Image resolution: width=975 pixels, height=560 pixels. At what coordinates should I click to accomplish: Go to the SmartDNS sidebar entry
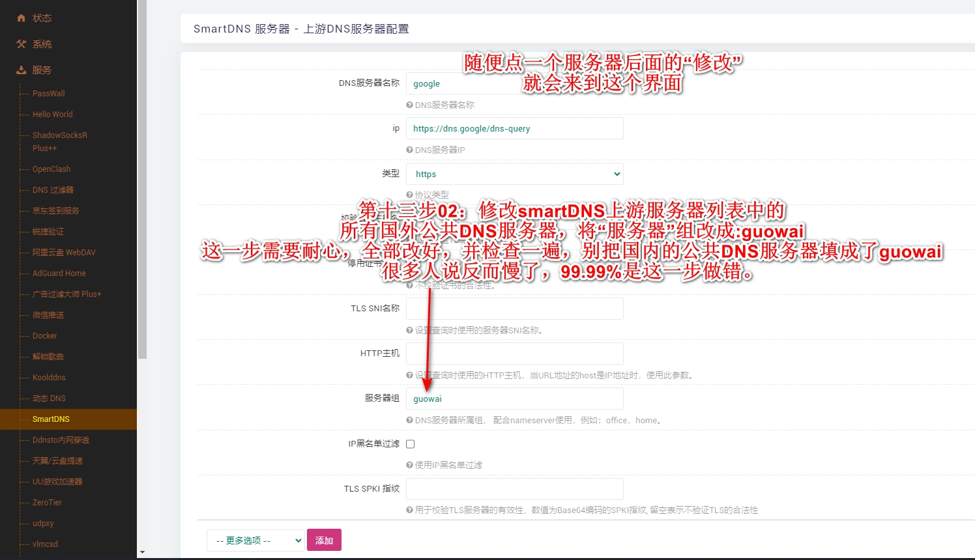51,419
